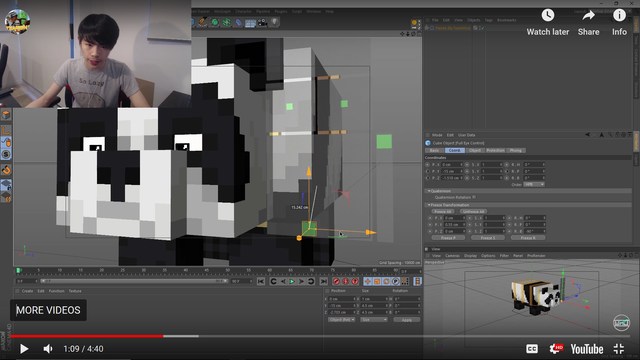640x360 pixels.
Task: Toggle closed captions CC button
Action: click(531, 349)
